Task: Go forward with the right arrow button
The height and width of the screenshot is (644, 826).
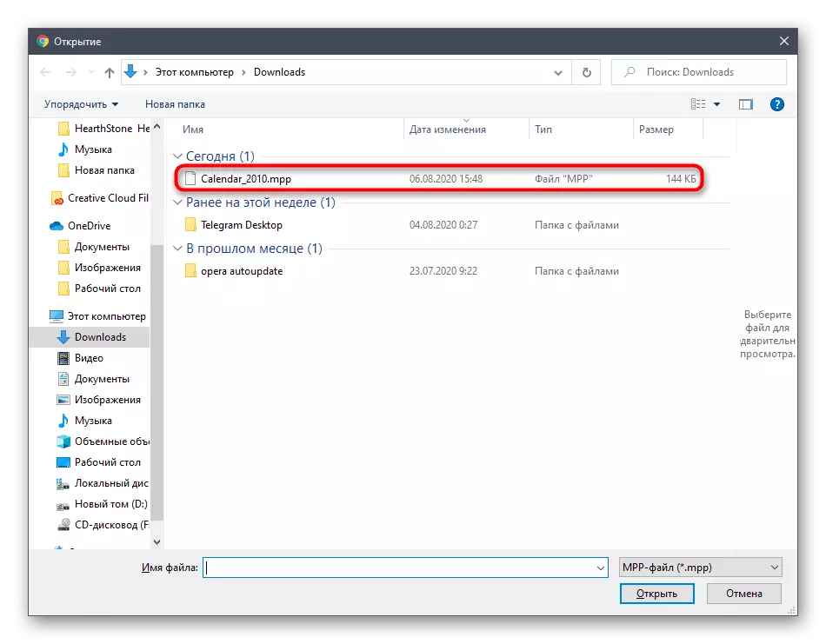Action: [70, 72]
